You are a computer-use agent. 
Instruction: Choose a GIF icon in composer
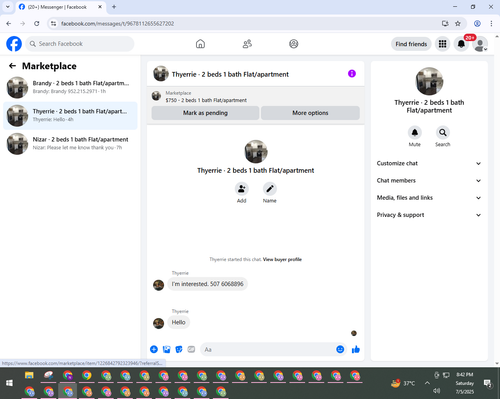coord(191,349)
